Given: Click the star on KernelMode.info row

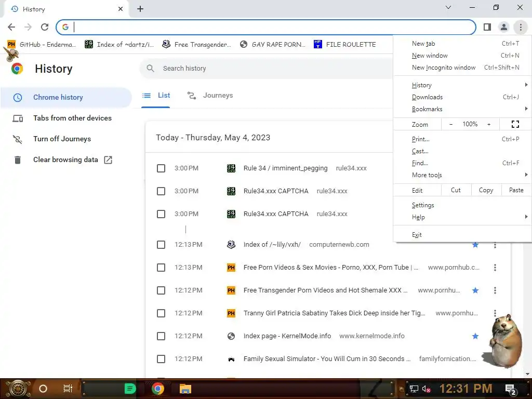Looking at the screenshot, I should coord(475,336).
